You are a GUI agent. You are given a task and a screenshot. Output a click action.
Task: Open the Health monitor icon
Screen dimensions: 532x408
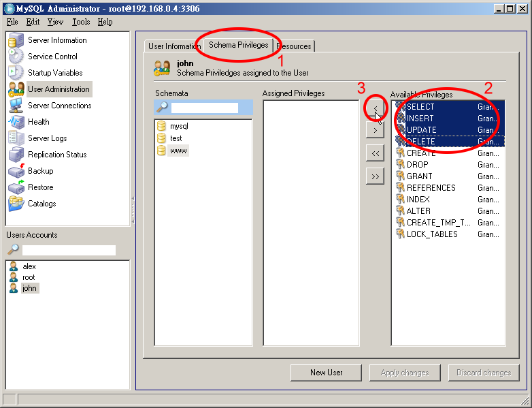[x=16, y=122]
